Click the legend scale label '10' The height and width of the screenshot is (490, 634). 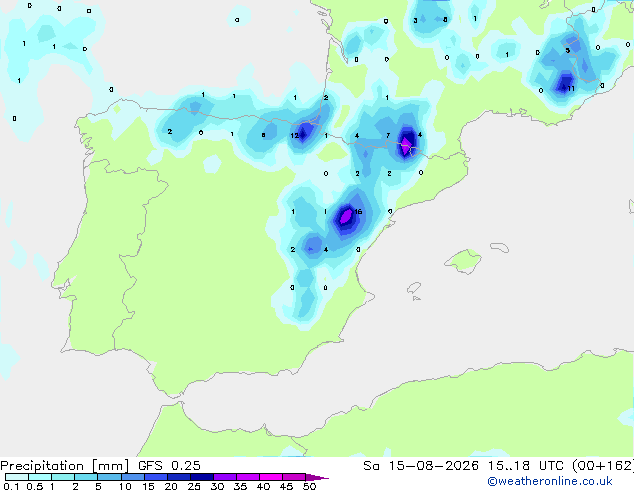(125, 486)
